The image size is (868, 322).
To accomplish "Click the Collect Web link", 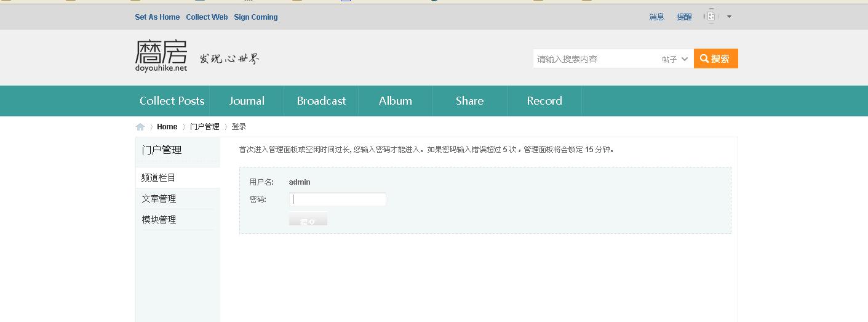I will pos(207,17).
